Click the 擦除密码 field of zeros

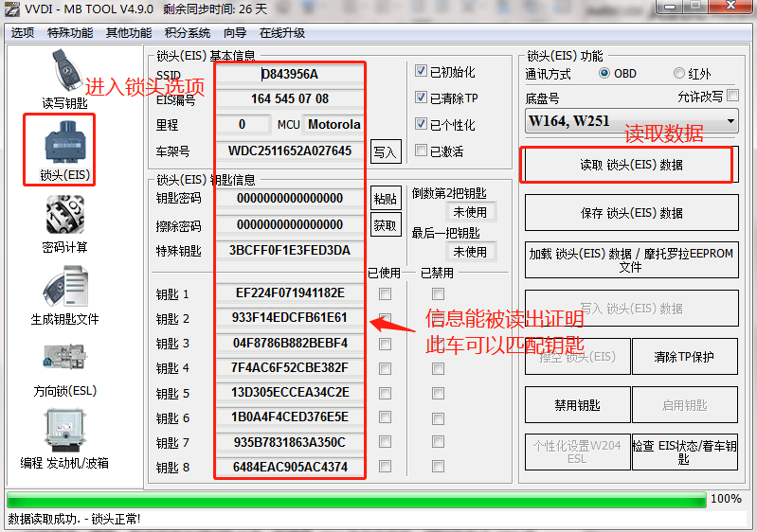290,224
